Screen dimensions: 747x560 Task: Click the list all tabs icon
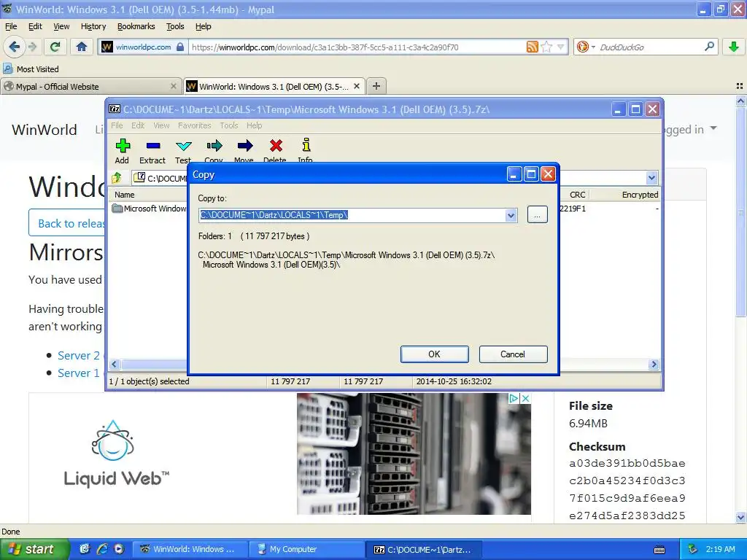[740, 86]
